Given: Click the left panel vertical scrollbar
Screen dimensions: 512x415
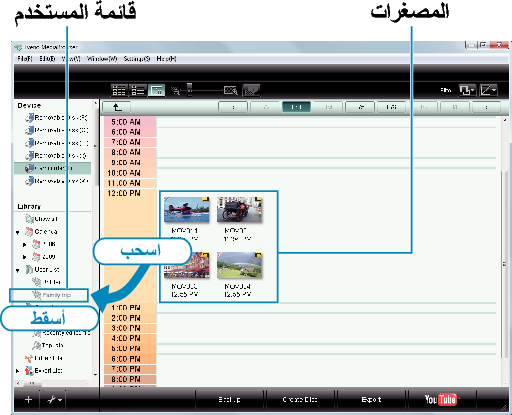Looking at the screenshot, I should coord(95,146).
